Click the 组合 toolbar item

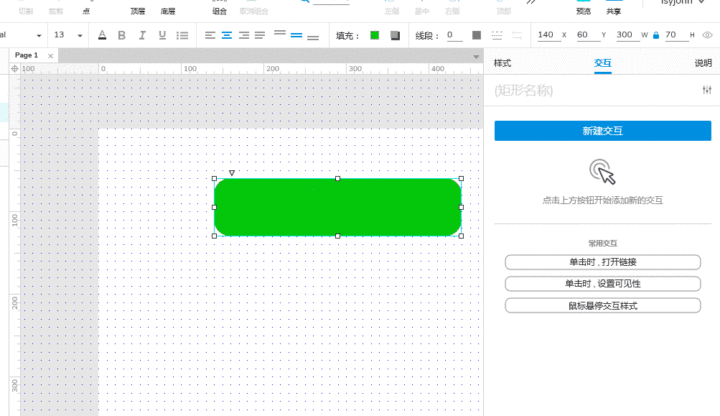click(x=219, y=11)
